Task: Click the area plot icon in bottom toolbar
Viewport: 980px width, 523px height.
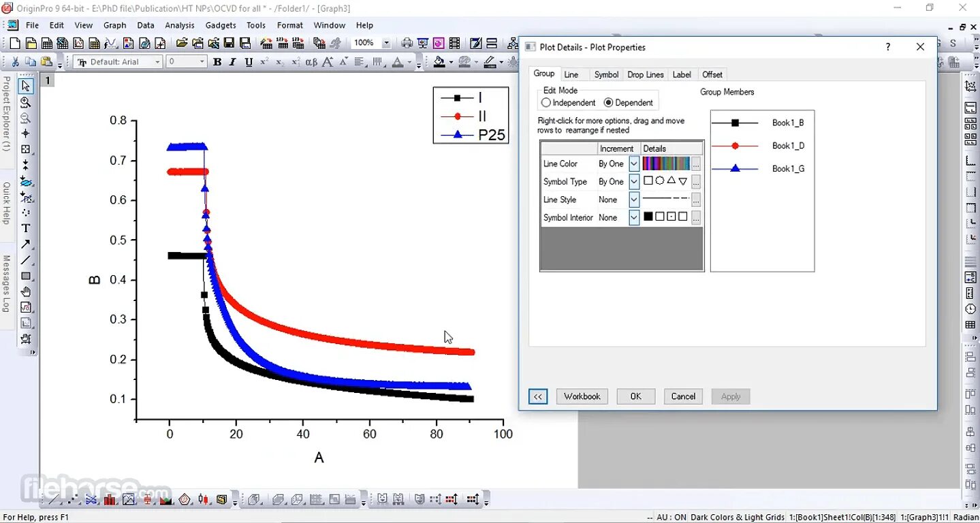Action: [166, 500]
